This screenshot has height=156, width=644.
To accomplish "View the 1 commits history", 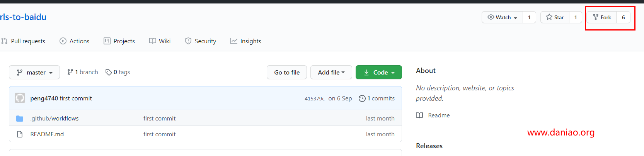I will coord(377,98).
